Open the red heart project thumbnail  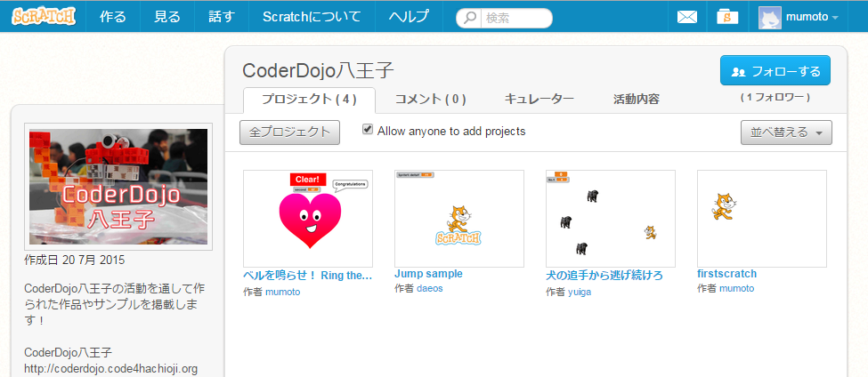point(307,218)
